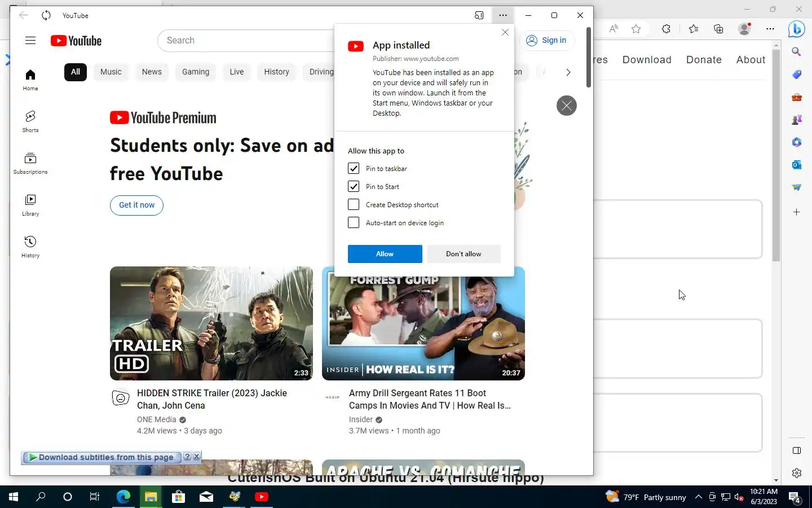
Task: Close the Download subtitles bar
Action: pyautogui.click(x=197, y=457)
